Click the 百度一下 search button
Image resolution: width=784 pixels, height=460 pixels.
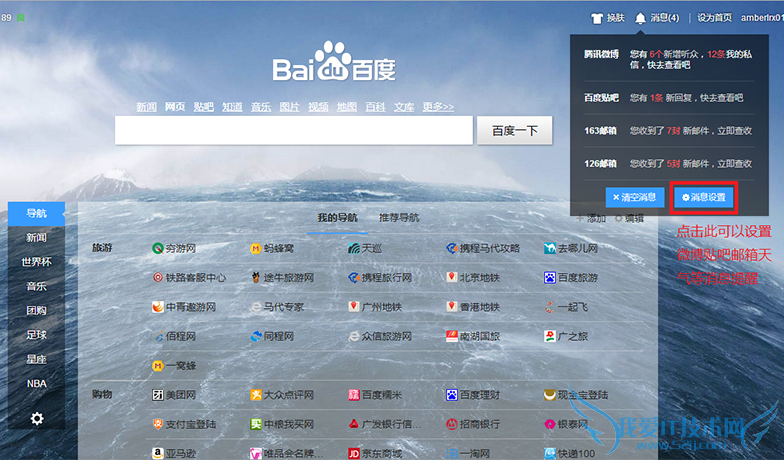(514, 130)
